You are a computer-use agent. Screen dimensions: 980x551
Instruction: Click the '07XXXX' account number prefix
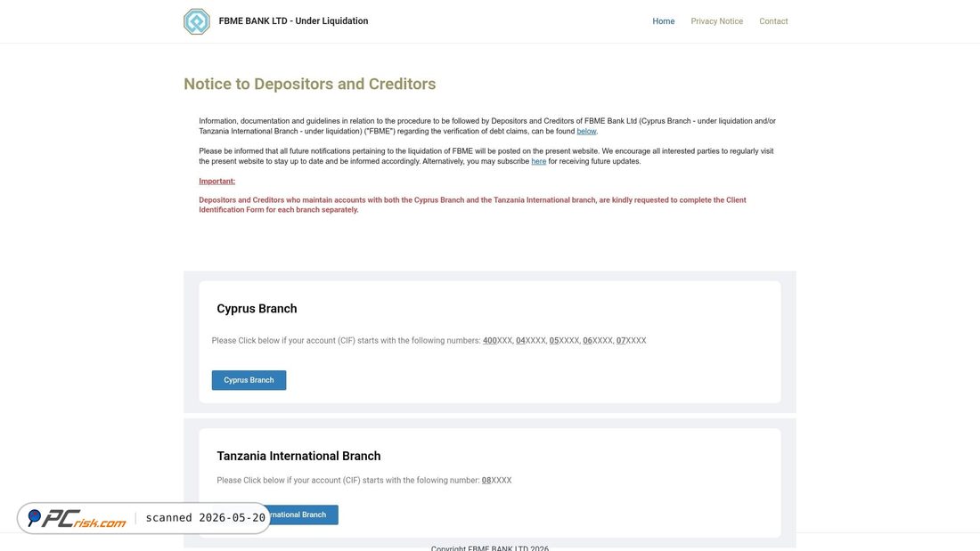click(632, 340)
